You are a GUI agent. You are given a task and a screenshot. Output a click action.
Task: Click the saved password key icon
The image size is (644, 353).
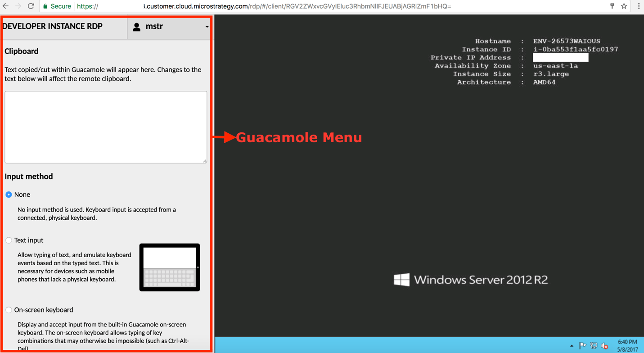click(x=612, y=6)
